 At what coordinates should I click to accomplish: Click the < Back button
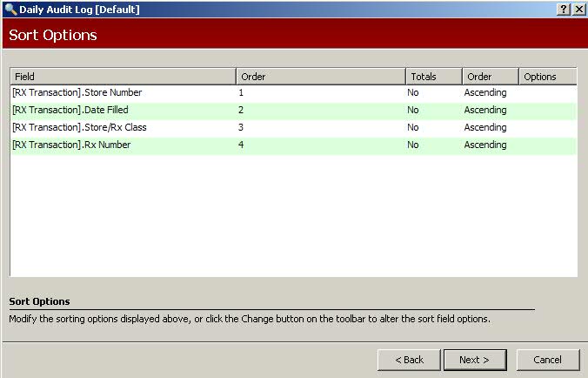(x=409, y=360)
